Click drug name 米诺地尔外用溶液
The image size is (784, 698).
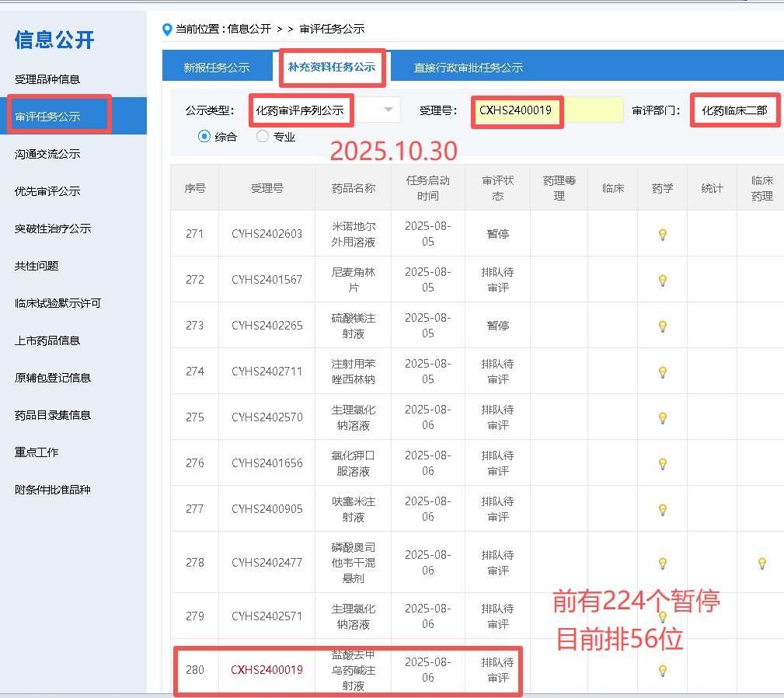coord(354,234)
